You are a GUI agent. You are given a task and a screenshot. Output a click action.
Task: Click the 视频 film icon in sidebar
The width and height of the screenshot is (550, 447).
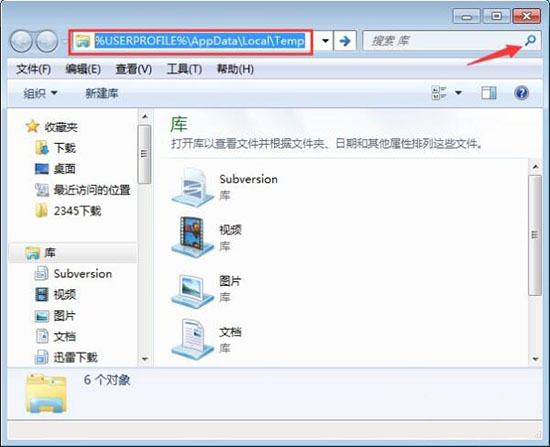point(41,294)
